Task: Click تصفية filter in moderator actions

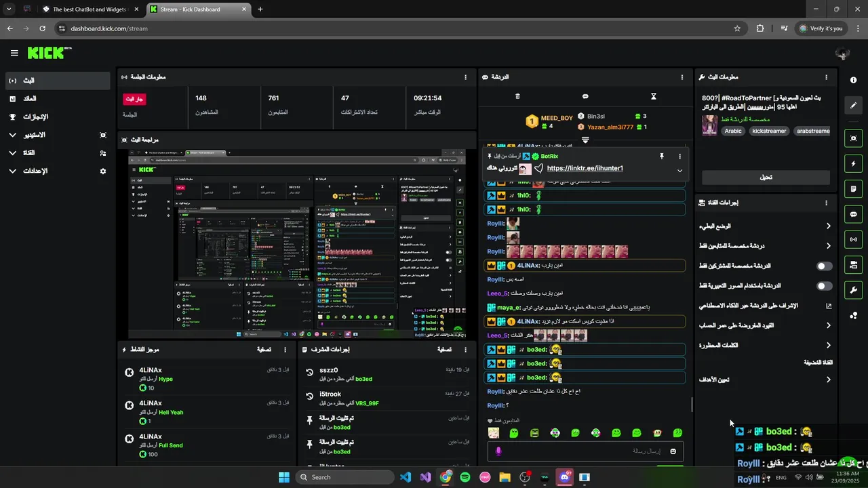Action: (x=444, y=350)
